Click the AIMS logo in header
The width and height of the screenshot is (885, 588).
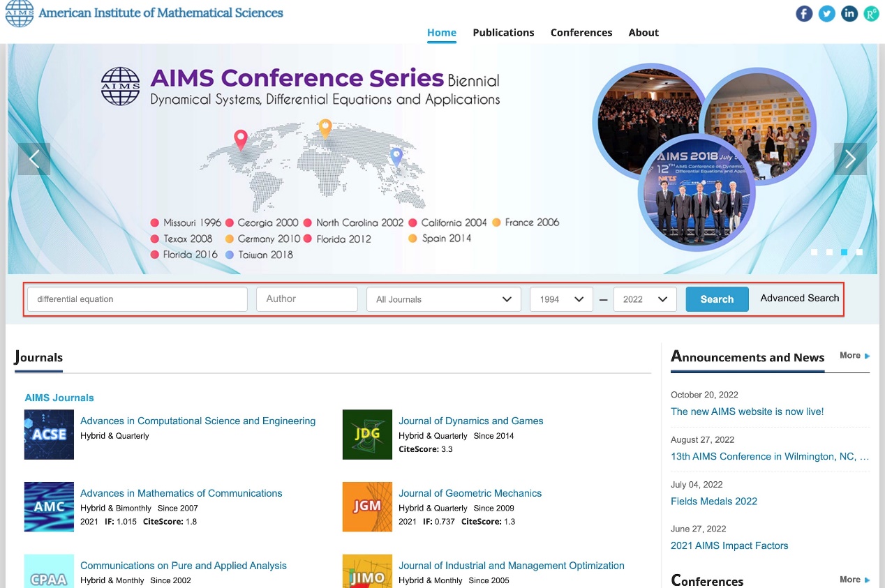coord(20,13)
